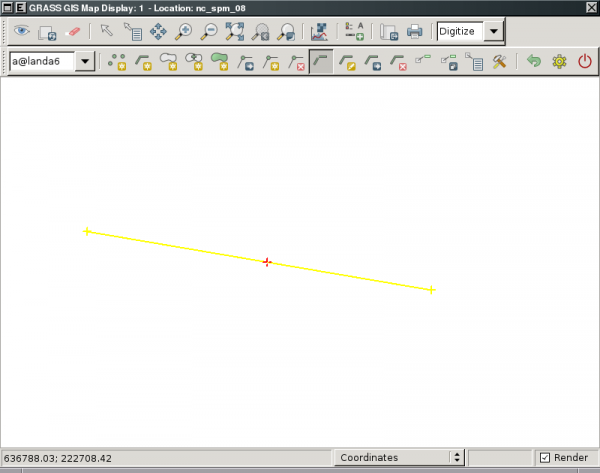Click the red vertex marker on the line

point(266,262)
